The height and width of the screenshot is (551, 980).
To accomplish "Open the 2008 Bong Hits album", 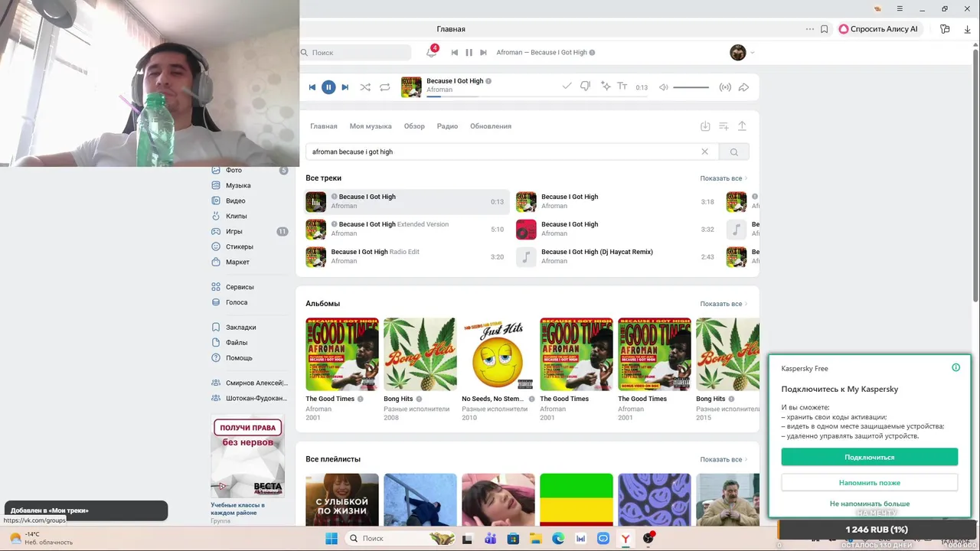I will pyautogui.click(x=420, y=354).
